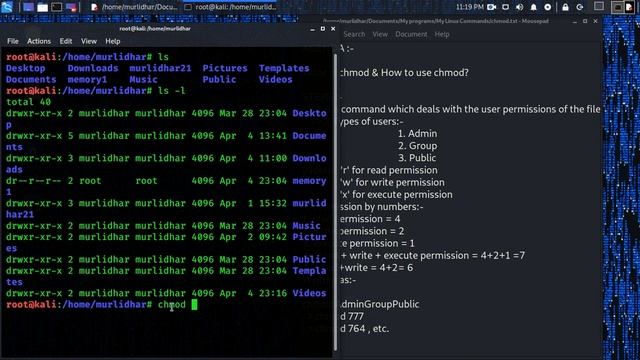Open the volume control icon

(519, 7)
